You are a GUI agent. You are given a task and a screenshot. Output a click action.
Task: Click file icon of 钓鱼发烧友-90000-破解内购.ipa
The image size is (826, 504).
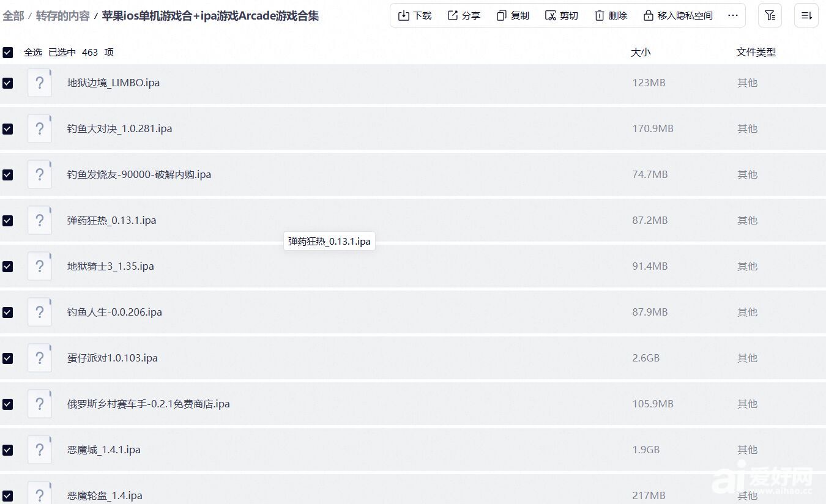click(x=40, y=174)
